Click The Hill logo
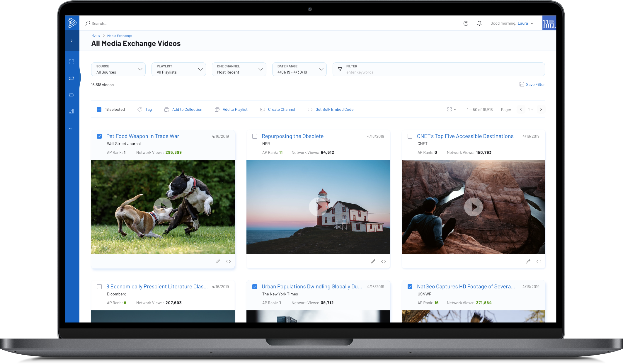The image size is (623, 364). (x=549, y=23)
